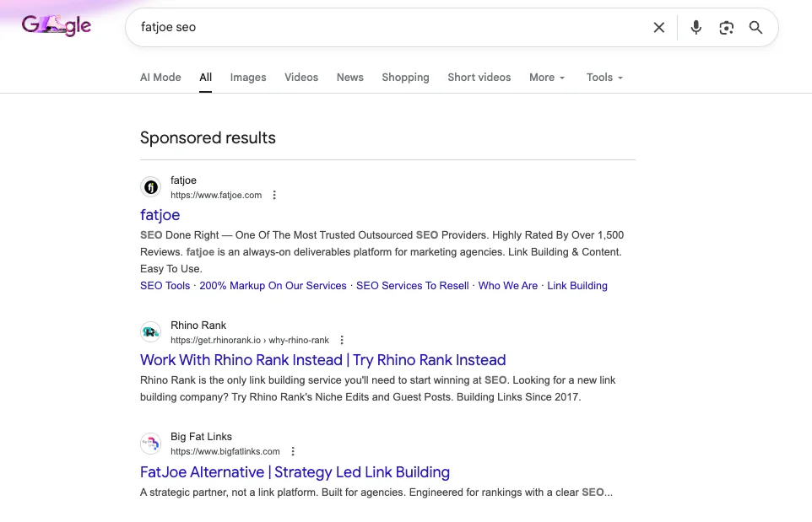Screen dimensions: 812x522
Task: Open 200% Markup On Our Services sitelink
Action: (273, 286)
